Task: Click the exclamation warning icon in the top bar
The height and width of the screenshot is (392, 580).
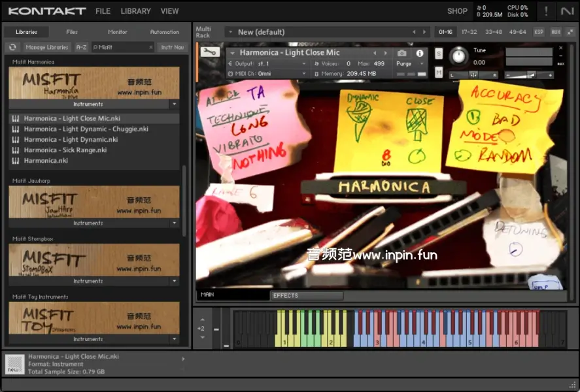Action: [546, 11]
